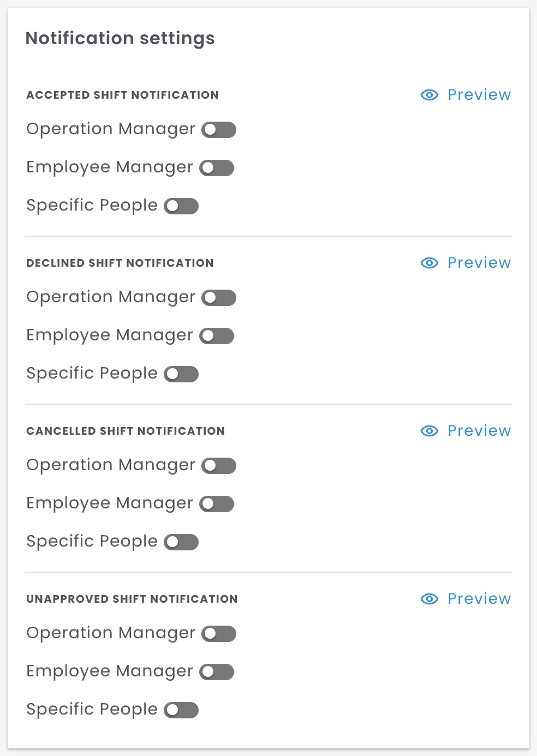Screen dimensions: 537x756
Task: Switch on Operation Manager for Cancelled Shift
Action: [219, 466]
